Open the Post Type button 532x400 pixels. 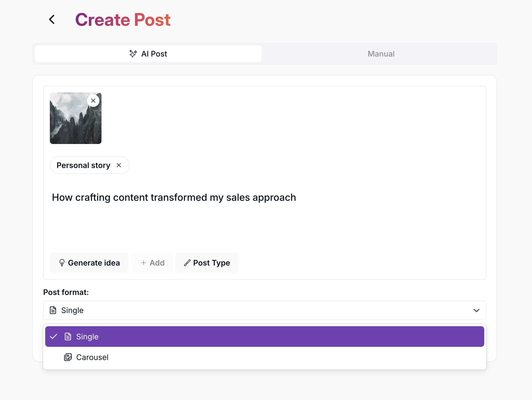(x=207, y=263)
